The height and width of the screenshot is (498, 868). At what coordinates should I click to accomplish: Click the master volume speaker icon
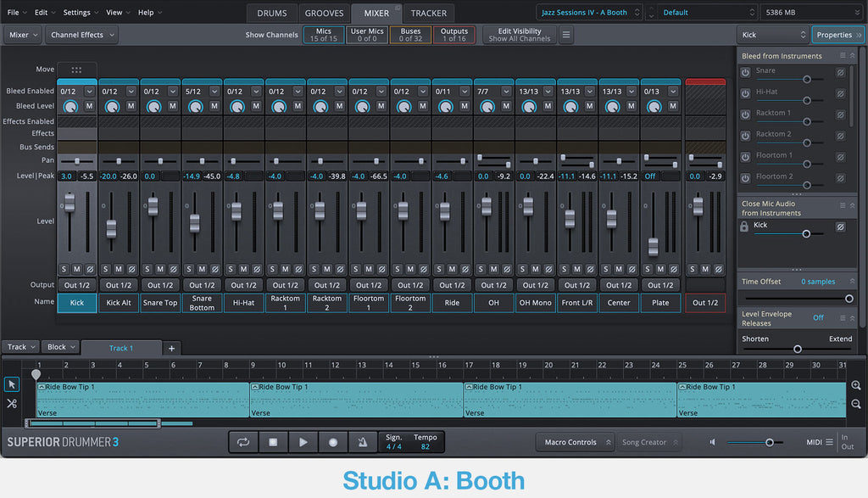point(713,442)
